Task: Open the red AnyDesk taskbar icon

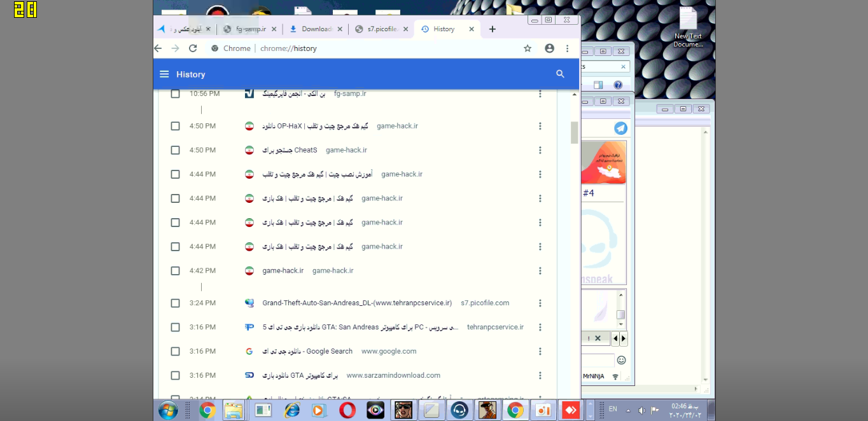Action: 571,410
